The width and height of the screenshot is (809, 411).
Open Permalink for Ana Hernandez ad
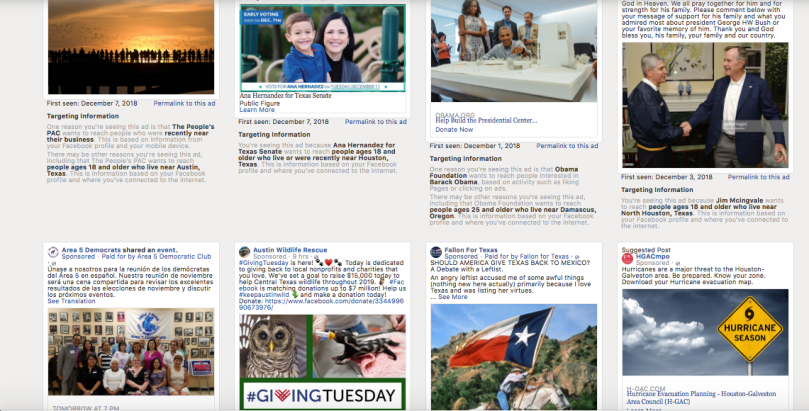[x=376, y=122]
